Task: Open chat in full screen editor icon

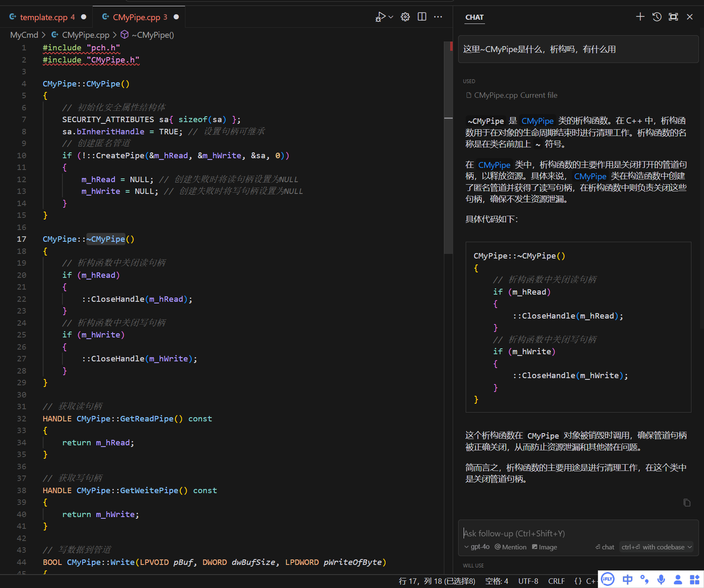Action: click(x=673, y=17)
